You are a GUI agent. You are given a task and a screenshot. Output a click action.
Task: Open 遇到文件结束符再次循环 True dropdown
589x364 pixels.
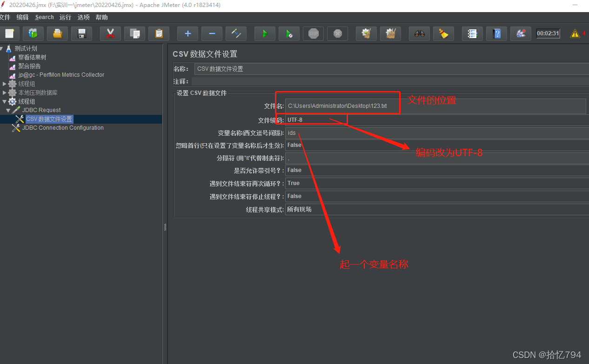(437, 183)
